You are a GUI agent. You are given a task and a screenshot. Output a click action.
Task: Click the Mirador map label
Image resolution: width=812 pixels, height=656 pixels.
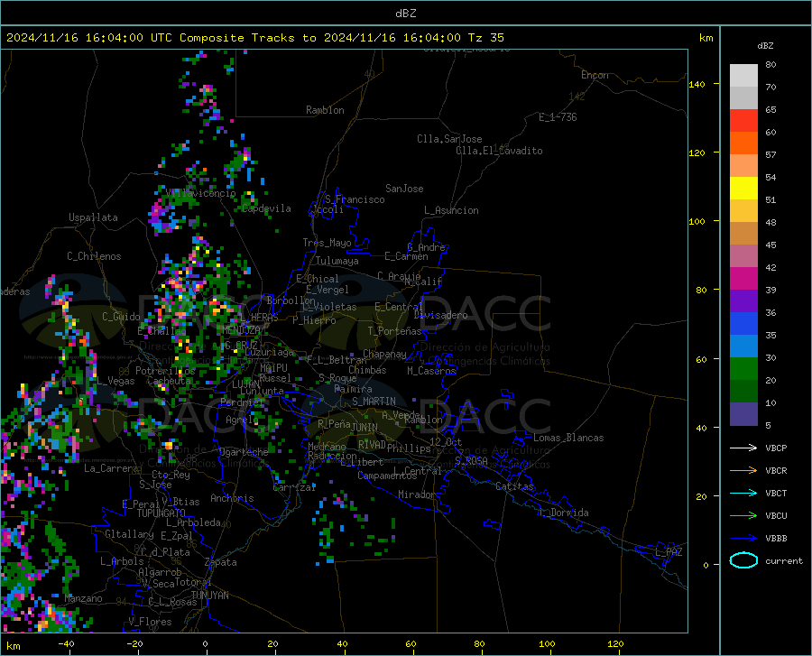(416, 494)
